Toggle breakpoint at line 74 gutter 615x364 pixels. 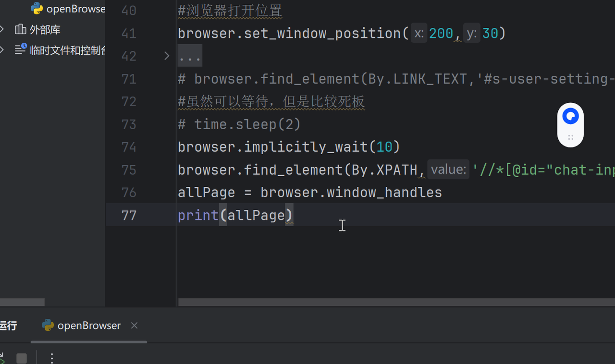129,147
